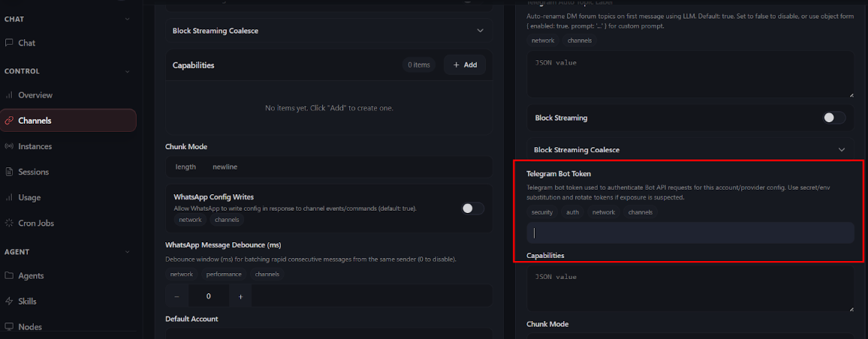Select the newline chunk mode option
Image resolution: width=868 pixels, height=339 pixels.
(x=225, y=166)
